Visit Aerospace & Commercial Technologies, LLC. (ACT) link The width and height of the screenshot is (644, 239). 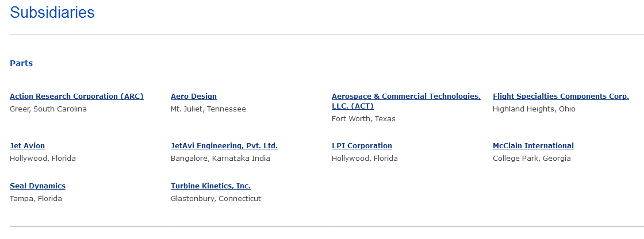(x=406, y=101)
